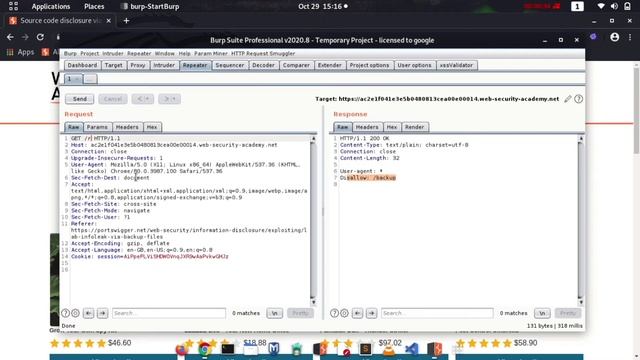The height and width of the screenshot is (360, 640).
Task: Click the purple browser extension icon
Action: [x=593, y=37]
